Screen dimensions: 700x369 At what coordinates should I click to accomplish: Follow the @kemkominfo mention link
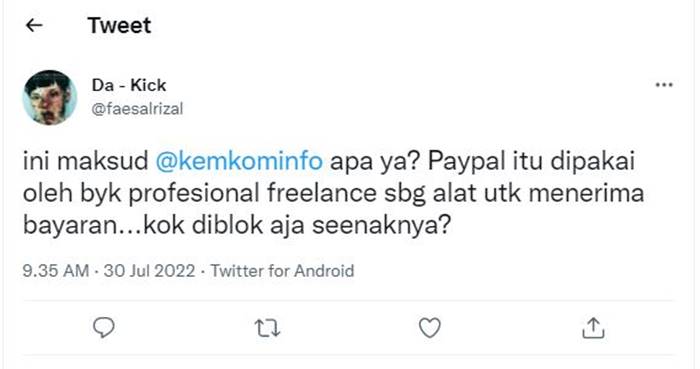(239, 161)
